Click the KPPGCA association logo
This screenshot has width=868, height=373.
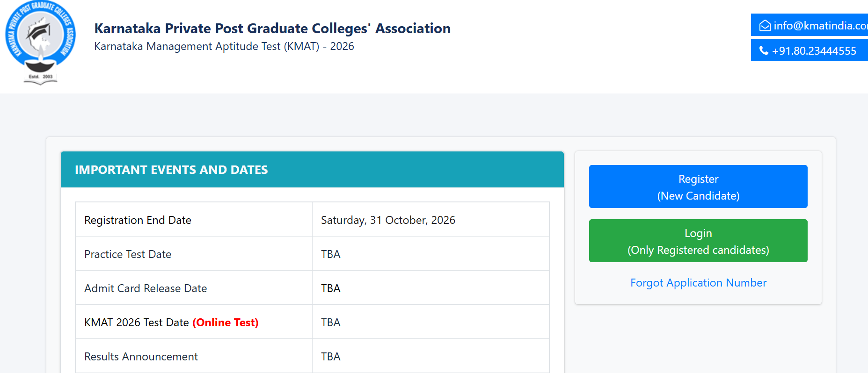coord(40,43)
